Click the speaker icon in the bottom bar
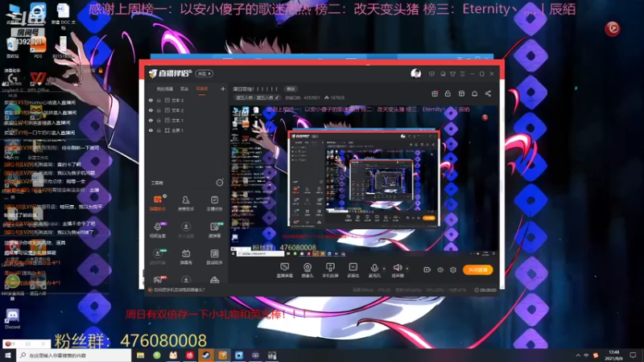Viewport: 644px width, 362px height. 397,269
